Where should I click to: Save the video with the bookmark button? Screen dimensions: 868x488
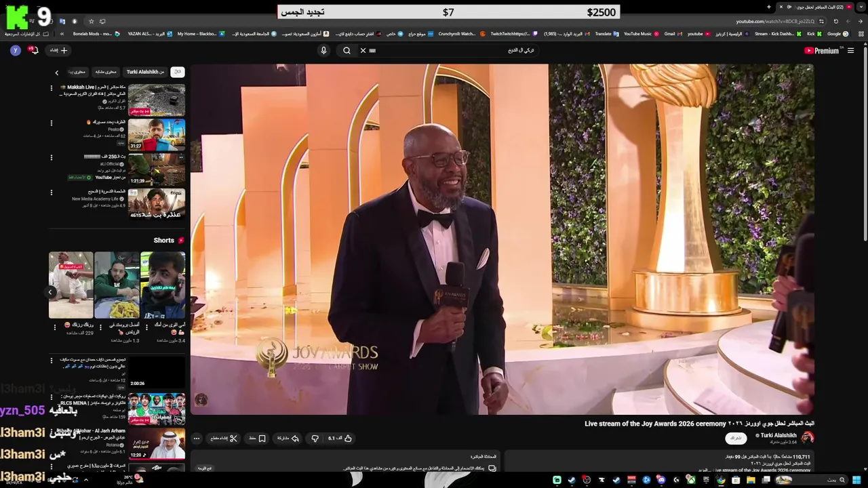(258, 439)
